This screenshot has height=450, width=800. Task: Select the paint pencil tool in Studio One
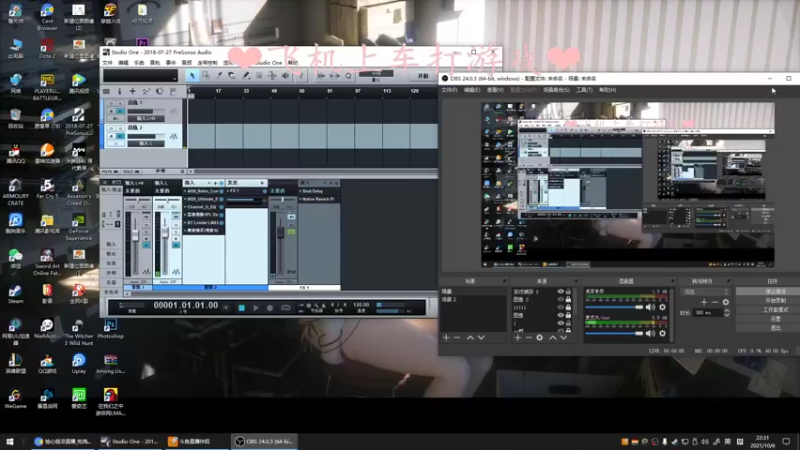(245, 76)
